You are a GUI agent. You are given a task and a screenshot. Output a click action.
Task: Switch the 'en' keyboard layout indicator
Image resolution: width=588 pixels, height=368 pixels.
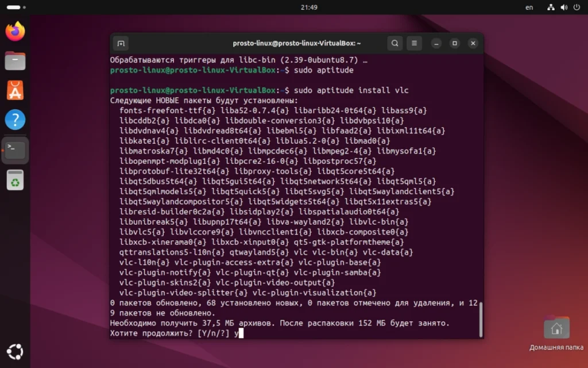(529, 7)
